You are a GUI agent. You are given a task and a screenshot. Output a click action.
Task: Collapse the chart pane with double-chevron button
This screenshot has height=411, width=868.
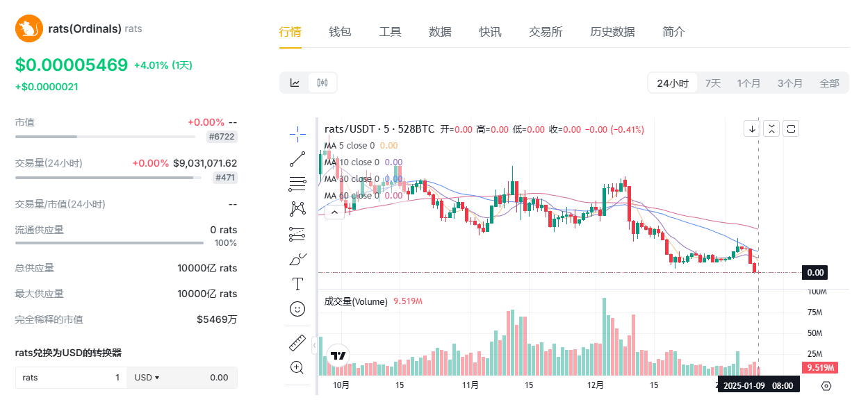coord(771,128)
